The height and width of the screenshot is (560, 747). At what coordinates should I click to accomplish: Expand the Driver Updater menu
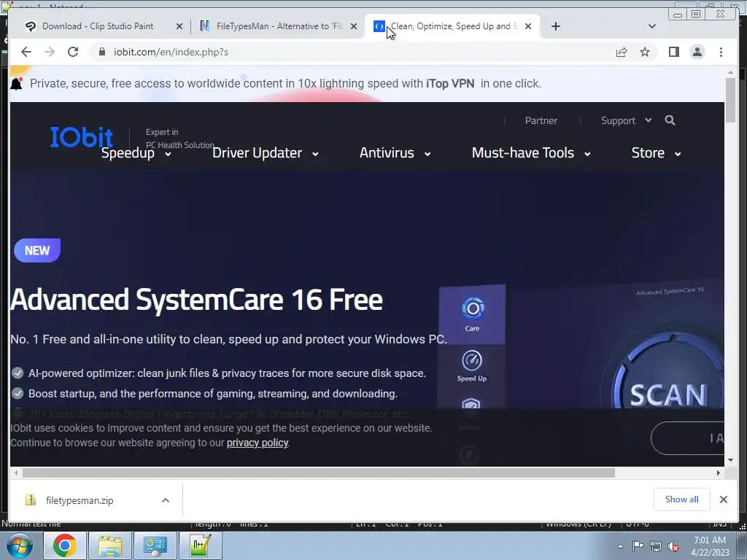click(266, 153)
